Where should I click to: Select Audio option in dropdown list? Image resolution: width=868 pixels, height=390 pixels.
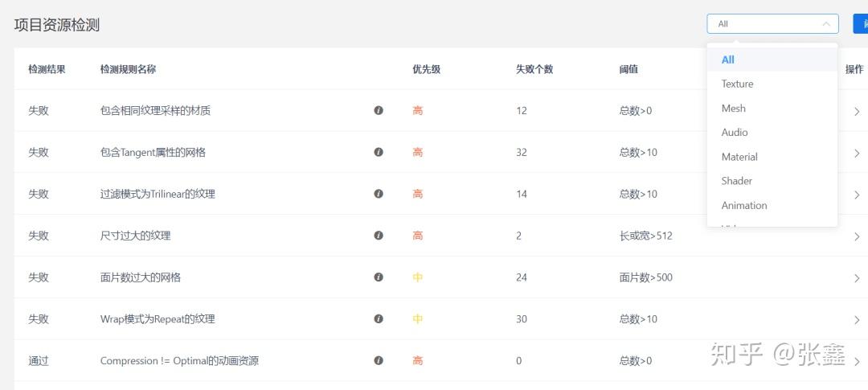[x=772, y=133]
